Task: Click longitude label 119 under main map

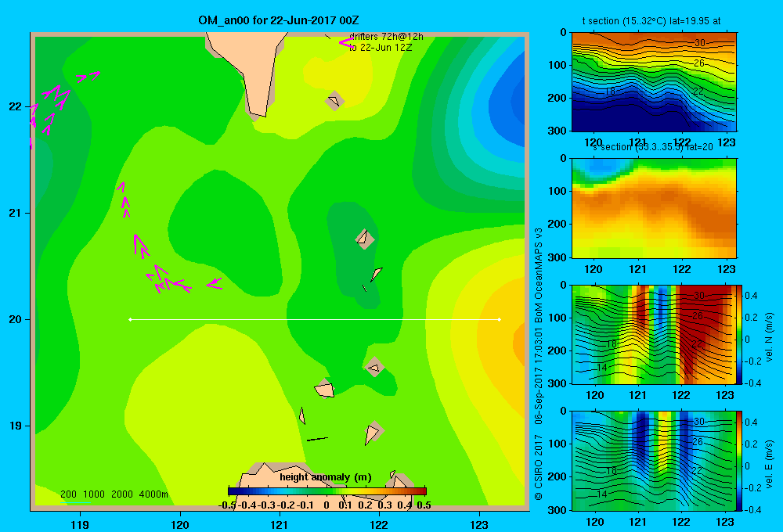Action: tap(80, 524)
